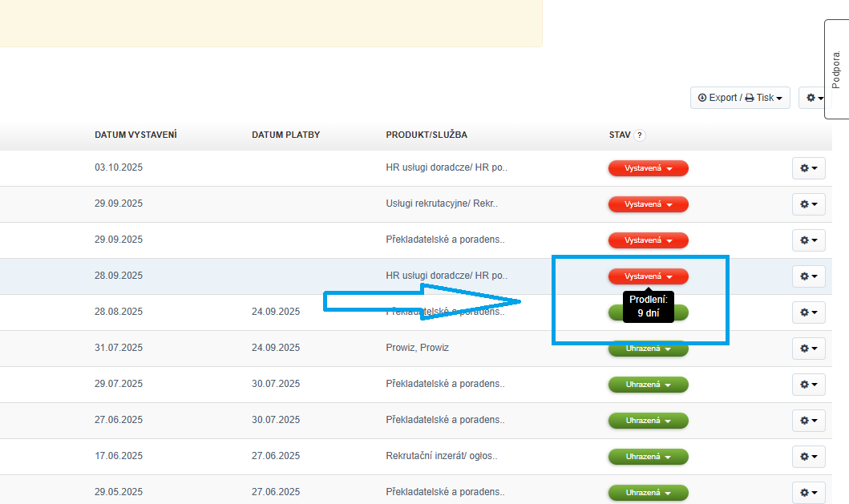Click payment date 27.06.2025 in 29.05.2025 row
Screen dimensions: 849x504
click(x=276, y=492)
